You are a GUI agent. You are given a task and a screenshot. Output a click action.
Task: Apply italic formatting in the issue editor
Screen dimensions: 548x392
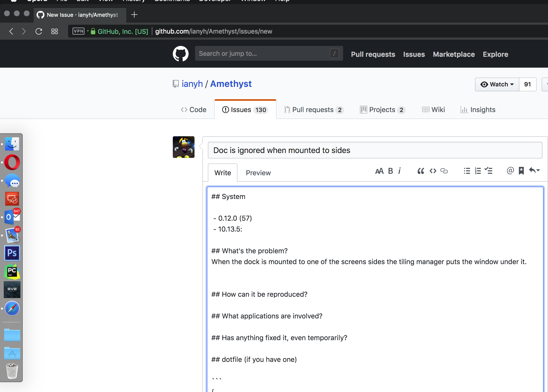(400, 171)
